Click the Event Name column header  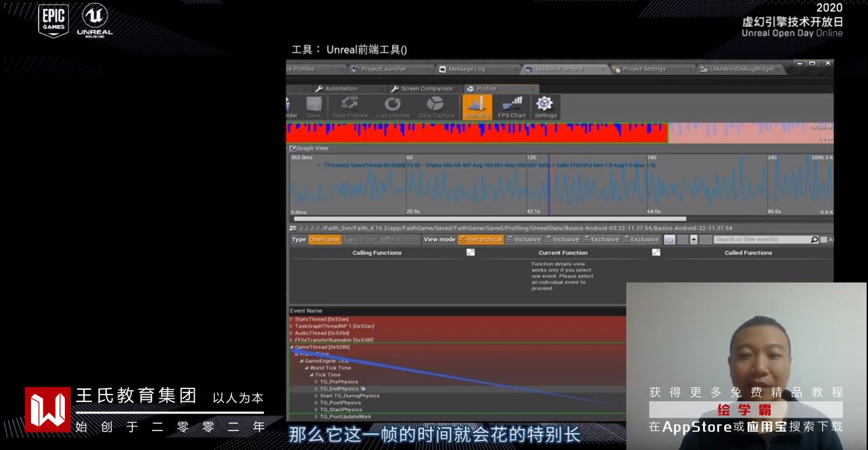tap(306, 311)
